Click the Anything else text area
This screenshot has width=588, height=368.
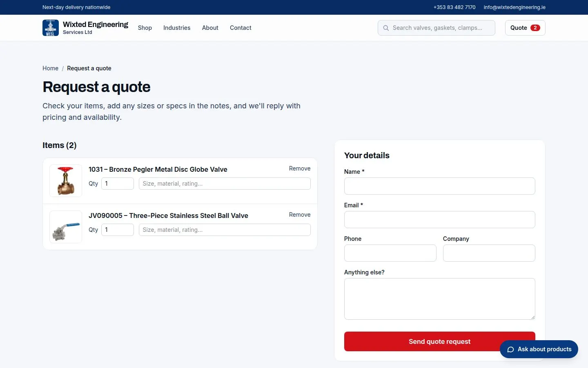[x=440, y=299]
